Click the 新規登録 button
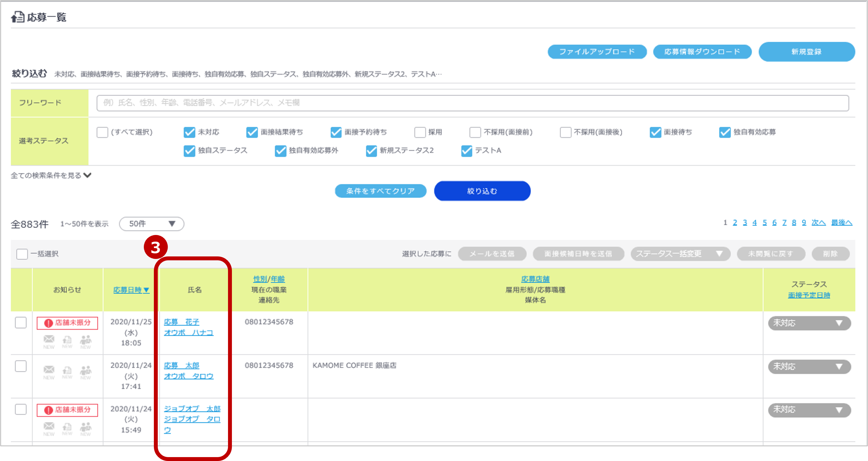The height and width of the screenshot is (461, 868). 806,52
